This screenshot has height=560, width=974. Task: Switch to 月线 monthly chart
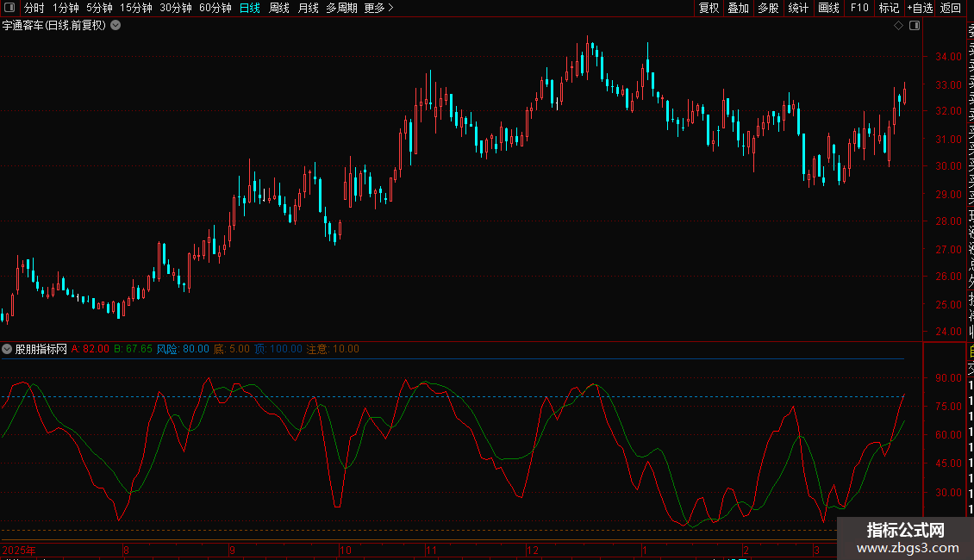click(x=308, y=8)
